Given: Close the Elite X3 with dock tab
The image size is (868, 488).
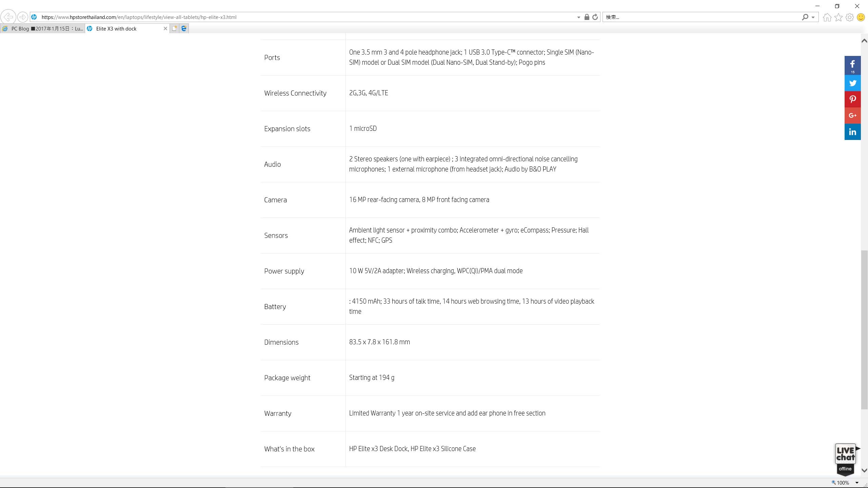Looking at the screenshot, I should (165, 28).
